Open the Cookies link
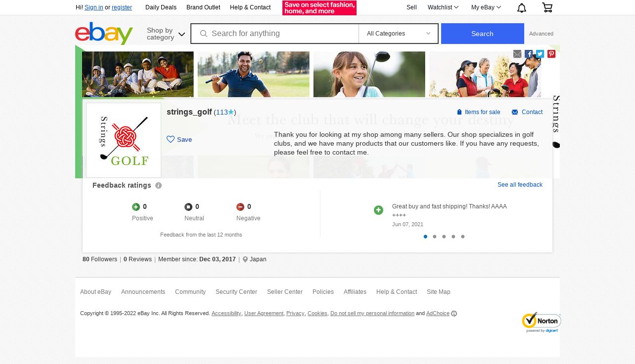This screenshot has height=364, width=635. pyautogui.click(x=317, y=314)
